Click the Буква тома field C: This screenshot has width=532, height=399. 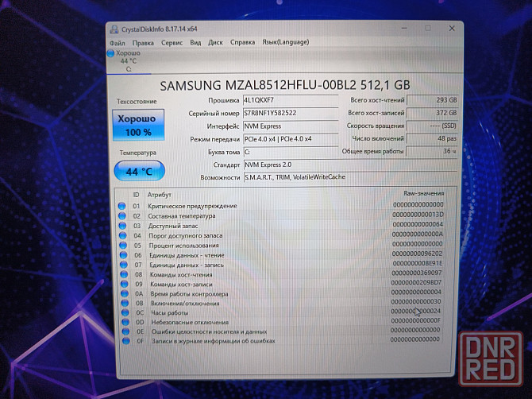[291, 152]
